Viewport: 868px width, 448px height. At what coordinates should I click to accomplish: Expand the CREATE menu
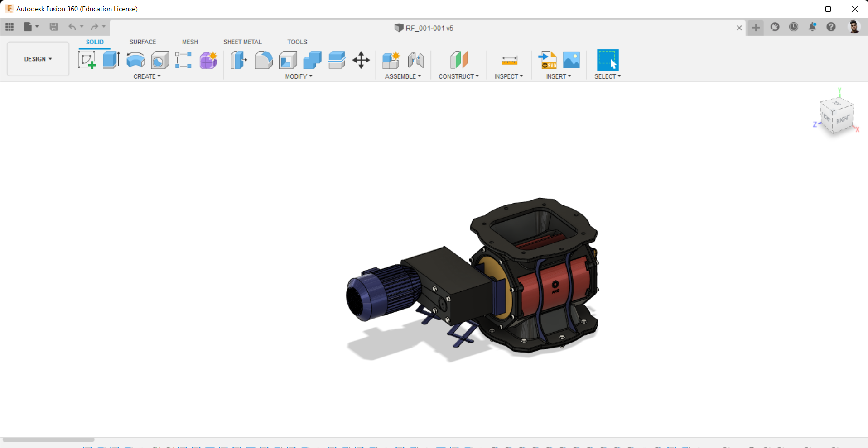147,76
